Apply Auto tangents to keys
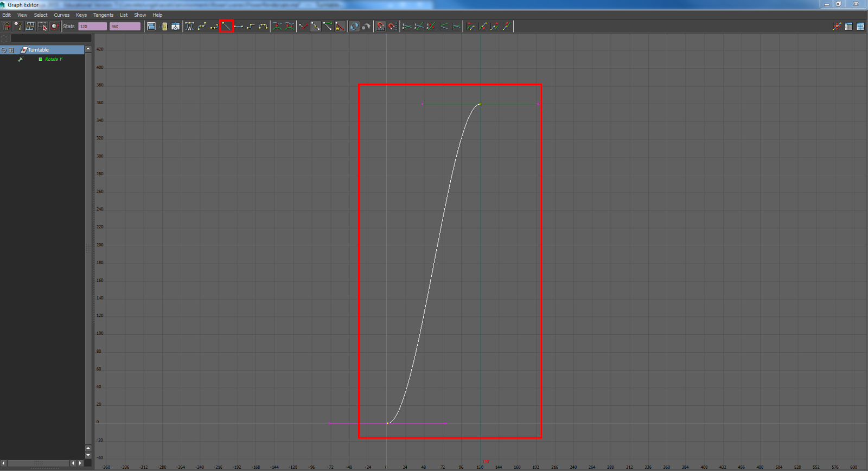Viewport: 868px width, 471px height. (189, 26)
